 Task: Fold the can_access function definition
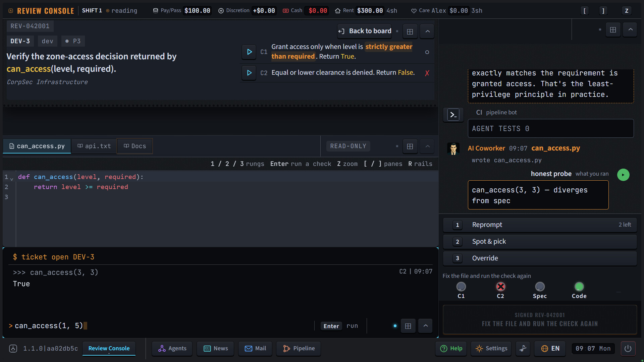(x=12, y=179)
